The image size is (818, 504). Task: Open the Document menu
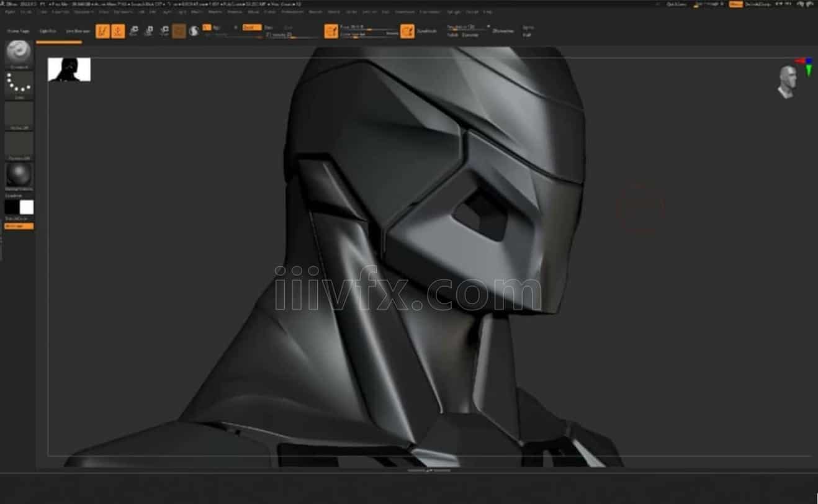(83, 12)
